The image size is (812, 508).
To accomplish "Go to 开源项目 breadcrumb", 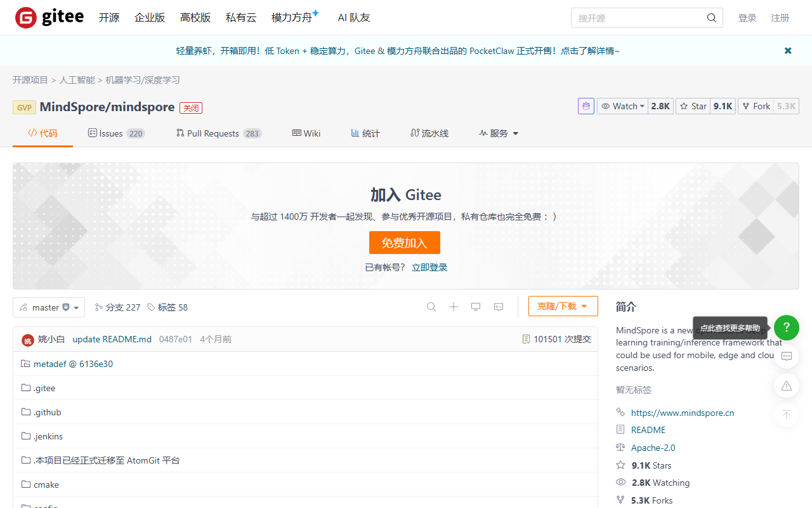I will click(x=30, y=80).
